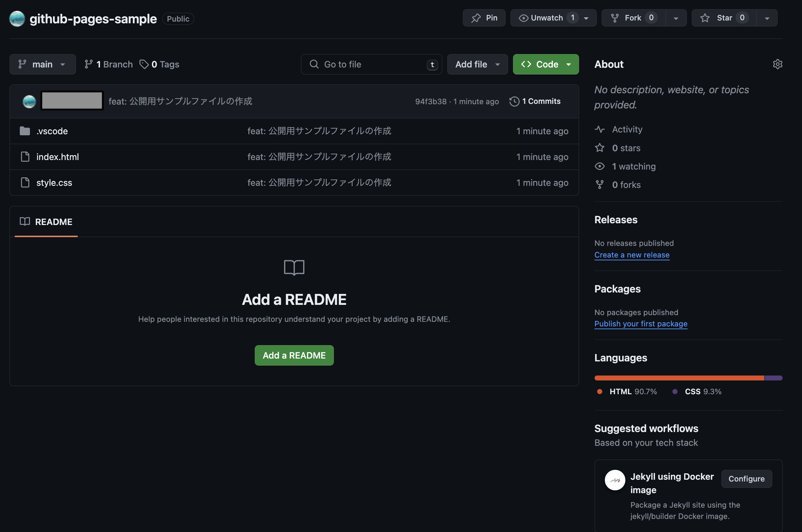Viewport: 802px width, 532px height.
Task: Expand the green Code dropdown
Action: [x=546, y=64]
